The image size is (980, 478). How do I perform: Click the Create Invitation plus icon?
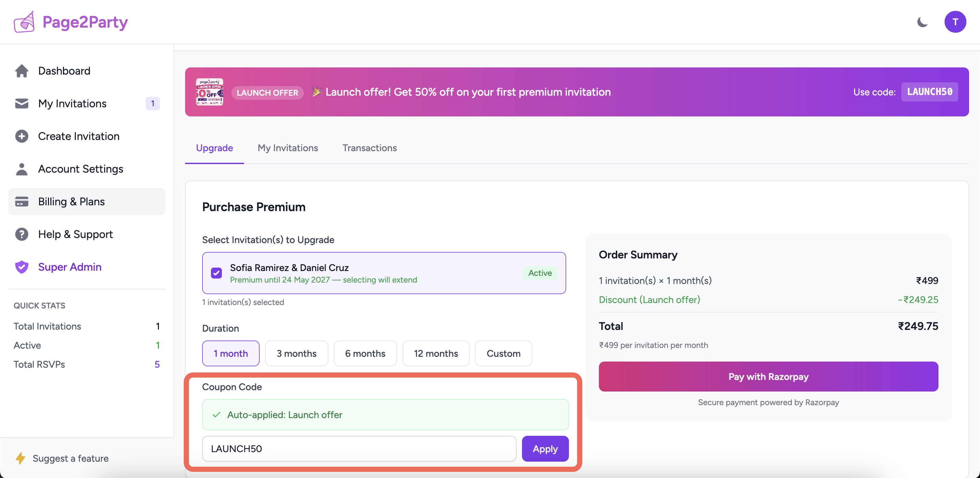point(22,136)
